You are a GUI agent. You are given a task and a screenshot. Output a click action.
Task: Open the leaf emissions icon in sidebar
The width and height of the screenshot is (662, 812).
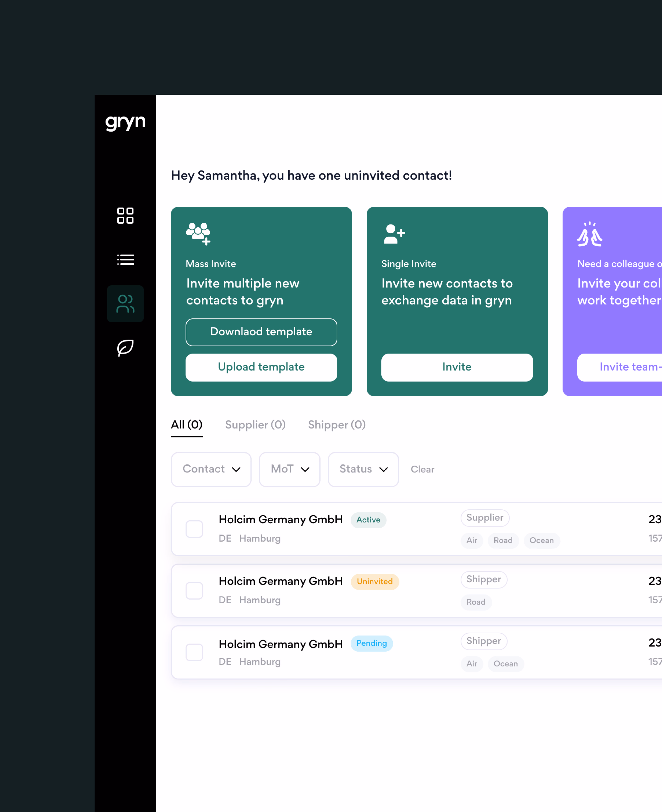125,348
